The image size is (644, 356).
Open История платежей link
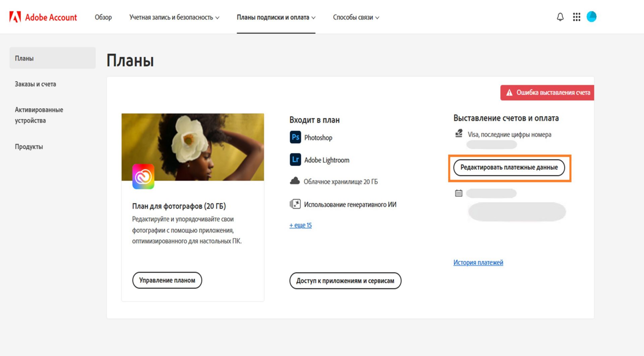(478, 262)
